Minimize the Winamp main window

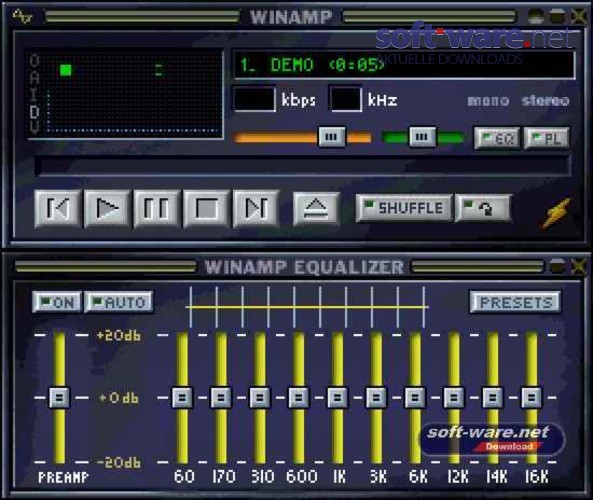coord(535,17)
